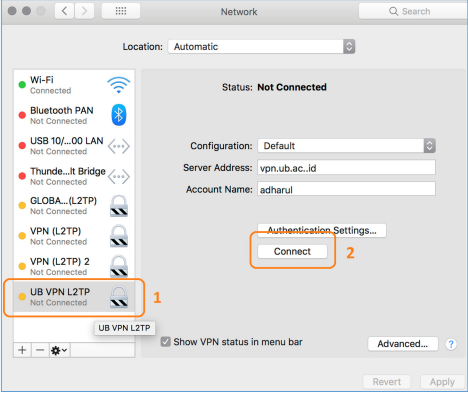
Task: Click the Not Connected status text
Action: click(x=292, y=87)
